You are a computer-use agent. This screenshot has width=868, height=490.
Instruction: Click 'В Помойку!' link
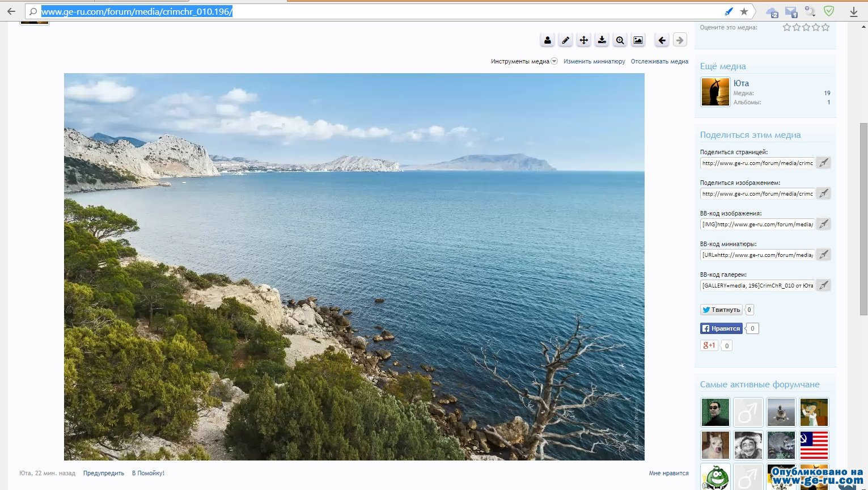click(148, 473)
